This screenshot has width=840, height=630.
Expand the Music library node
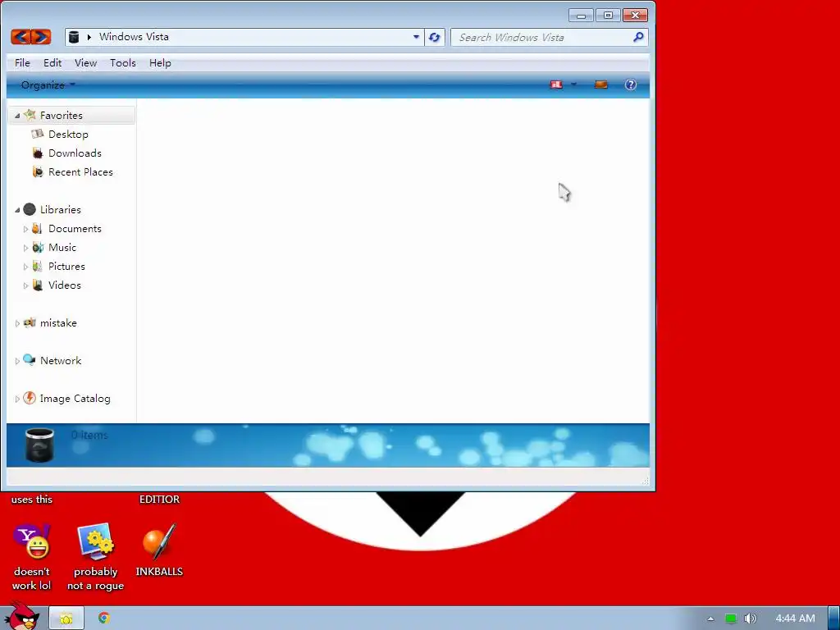pyautogui.click(x=25, y=248)
